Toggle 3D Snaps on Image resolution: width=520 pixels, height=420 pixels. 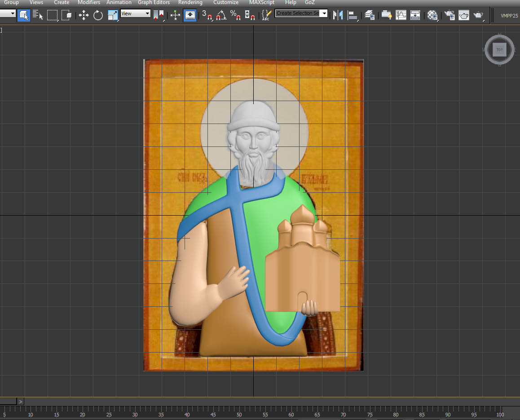(x=207, y=15)
